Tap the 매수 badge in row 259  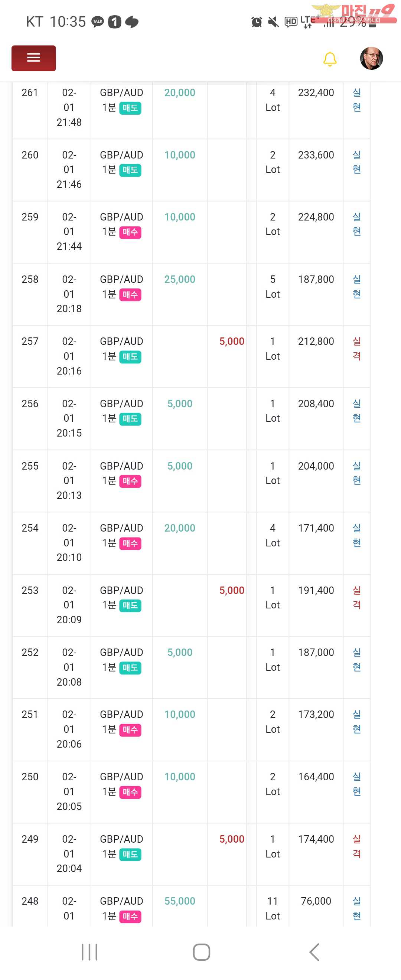(130, 232)
